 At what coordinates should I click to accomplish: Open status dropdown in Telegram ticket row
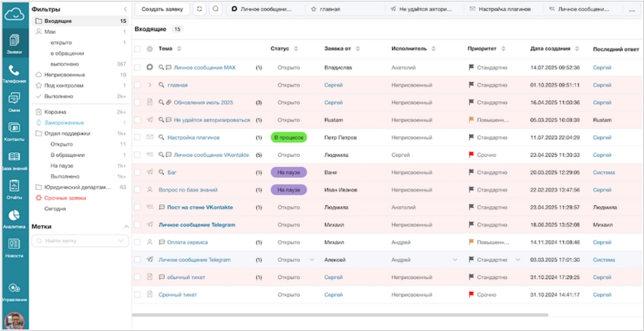click(312, 260)
